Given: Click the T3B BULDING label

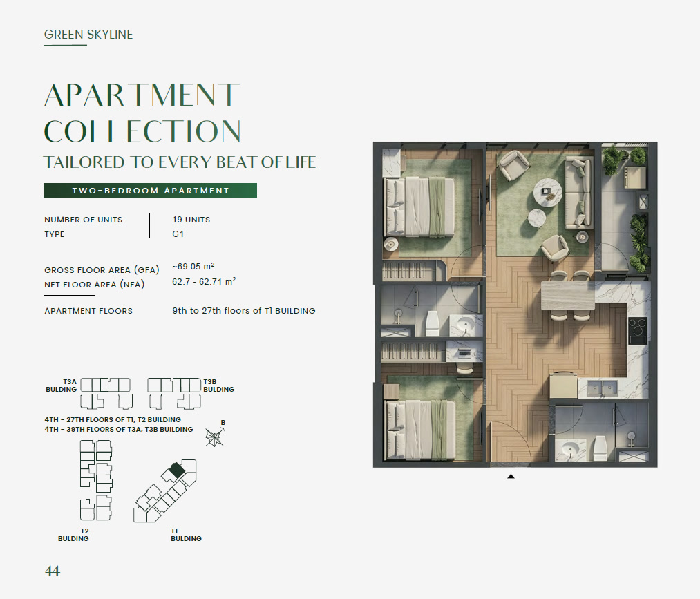Looking at the screenshot, I should tap(219, 386).
